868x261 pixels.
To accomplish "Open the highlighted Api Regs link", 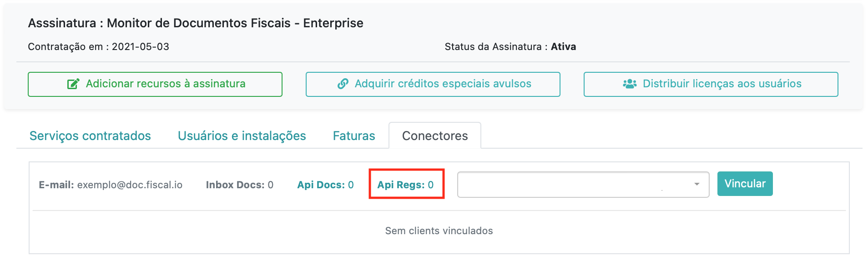I will (x=405, y=185).
